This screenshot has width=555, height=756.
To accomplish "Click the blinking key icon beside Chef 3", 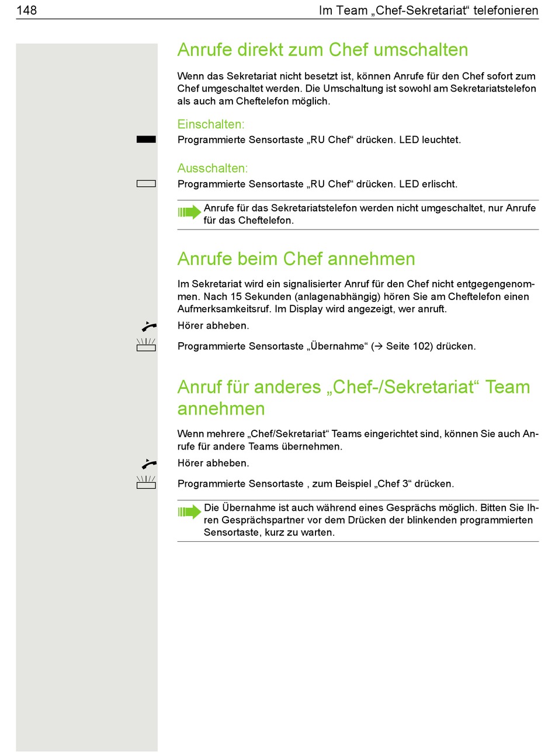I will [x=146, y=482].
